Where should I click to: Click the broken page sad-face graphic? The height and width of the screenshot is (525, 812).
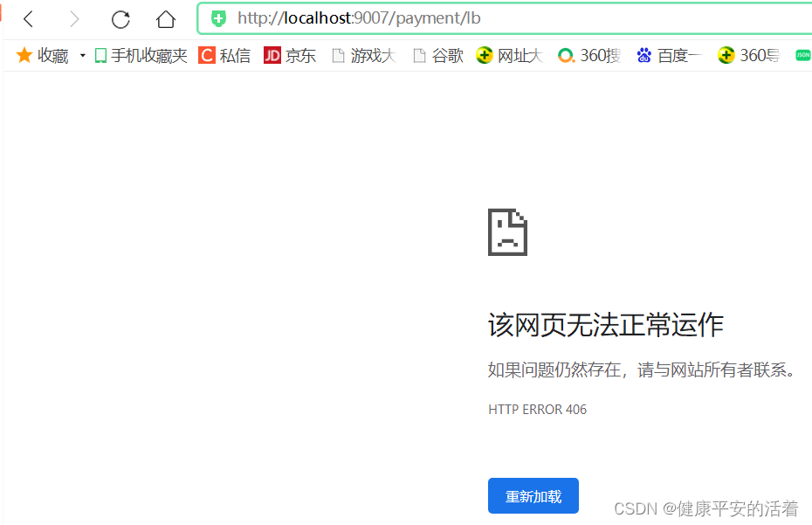coord(506,231)
